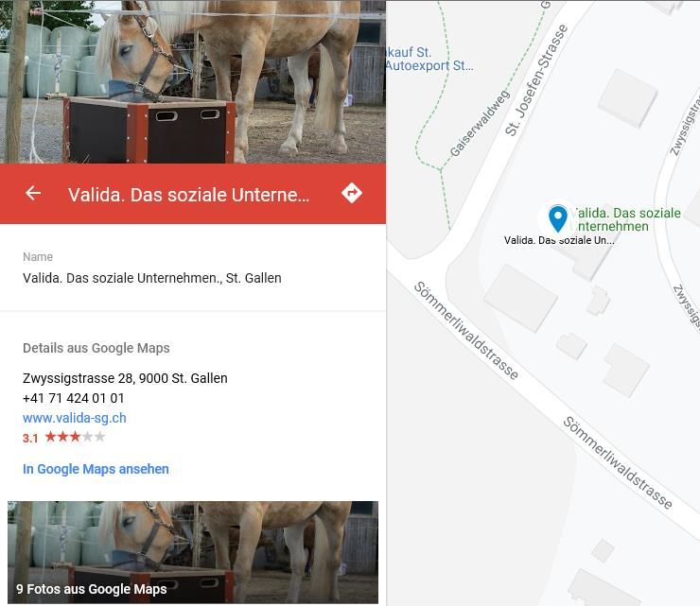Click the back arrow in red header
This screenshot has width=700, height=606.
point(33,193)
